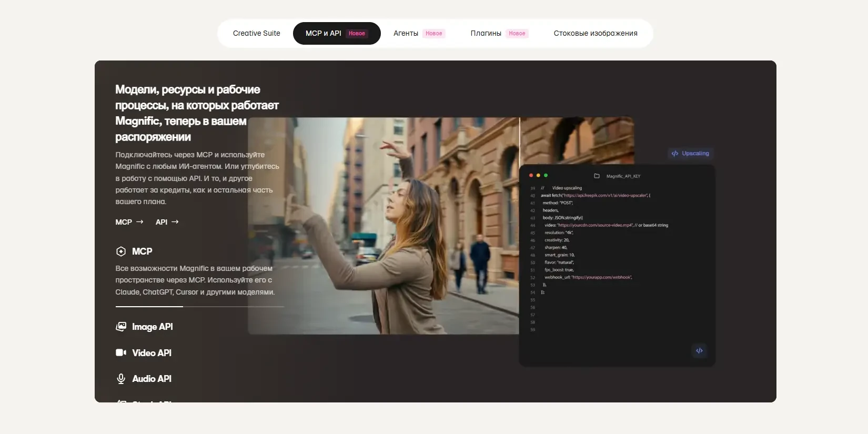Click the 'fps_boost: true' code line
Image resolution: width=868 pixels, height=434 pixels.
point(559,270)
